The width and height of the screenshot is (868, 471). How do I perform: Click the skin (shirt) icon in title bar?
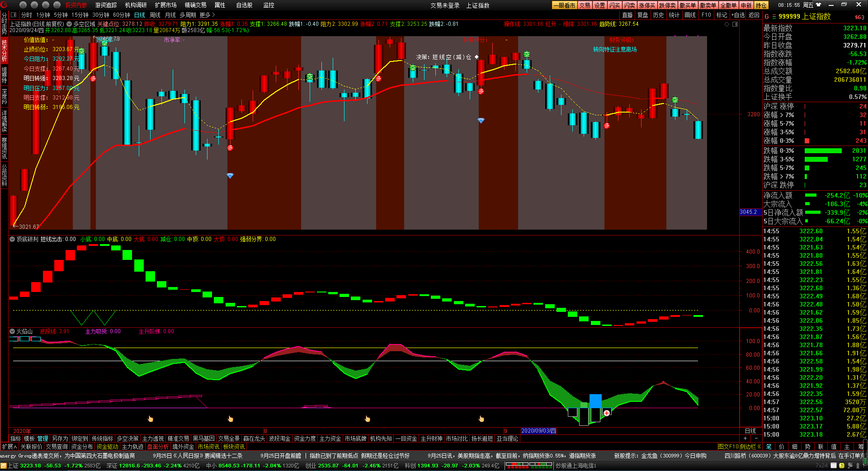(x=819, y=5)
